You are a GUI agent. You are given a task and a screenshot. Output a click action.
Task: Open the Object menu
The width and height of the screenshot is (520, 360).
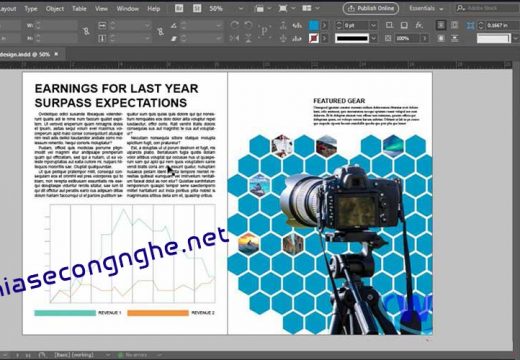click(x=55, y=9)
